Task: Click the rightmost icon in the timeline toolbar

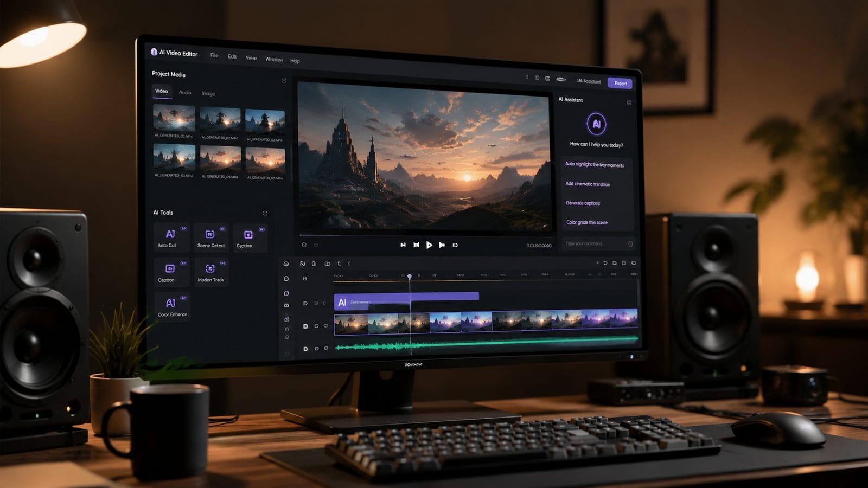Action: (x=633, y=263)
